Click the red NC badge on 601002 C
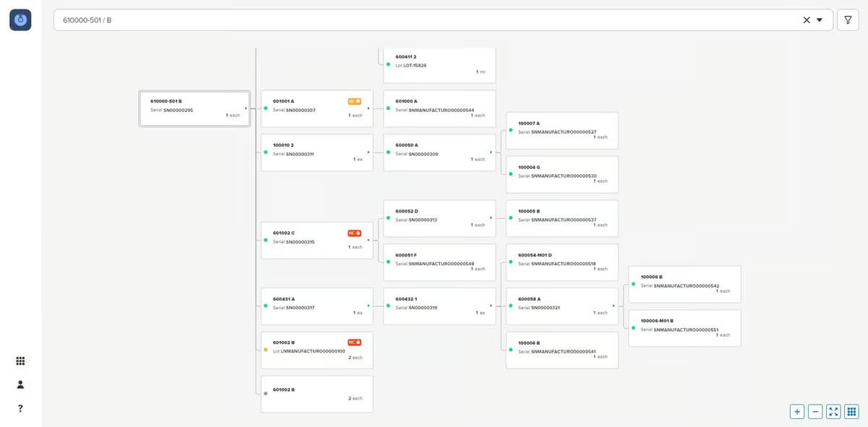Image resolution: width=868 pixels, height=427 pixels. (354, 233)
